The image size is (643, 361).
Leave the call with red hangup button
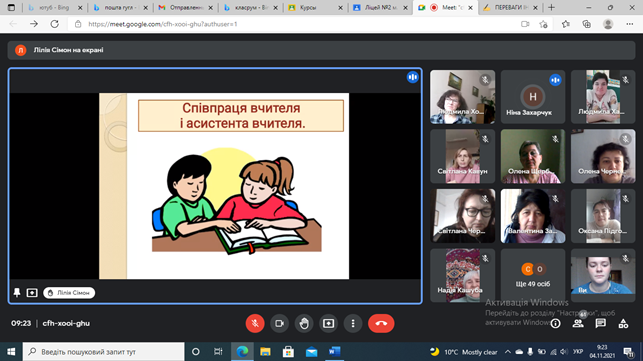[x=381, y=323]
